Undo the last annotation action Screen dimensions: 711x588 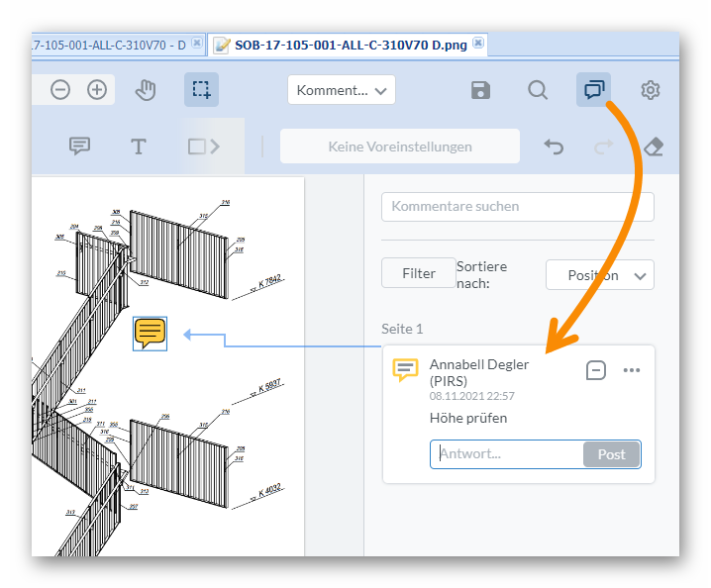pos(554,147)
